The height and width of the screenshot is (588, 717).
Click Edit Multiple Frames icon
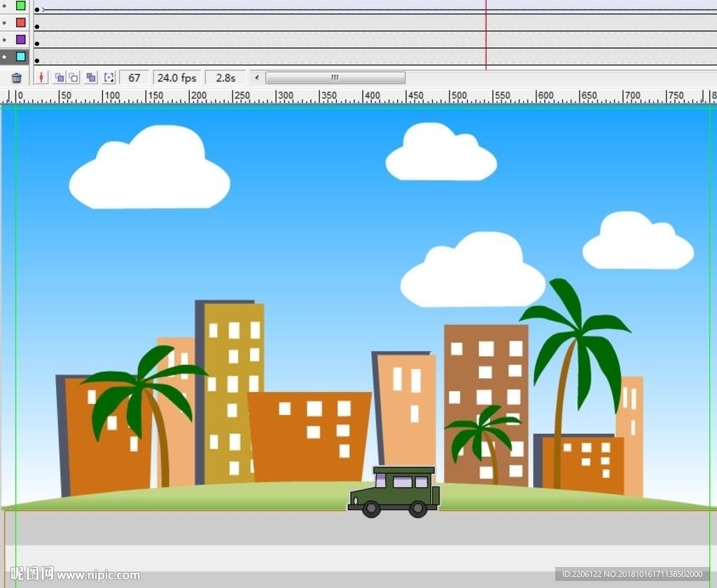coord(91,78)
